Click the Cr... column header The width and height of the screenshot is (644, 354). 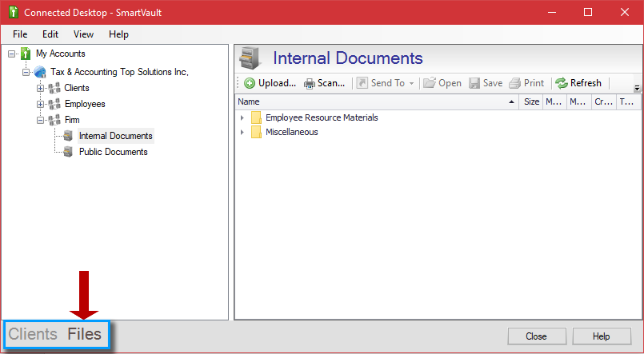point(604,101)
